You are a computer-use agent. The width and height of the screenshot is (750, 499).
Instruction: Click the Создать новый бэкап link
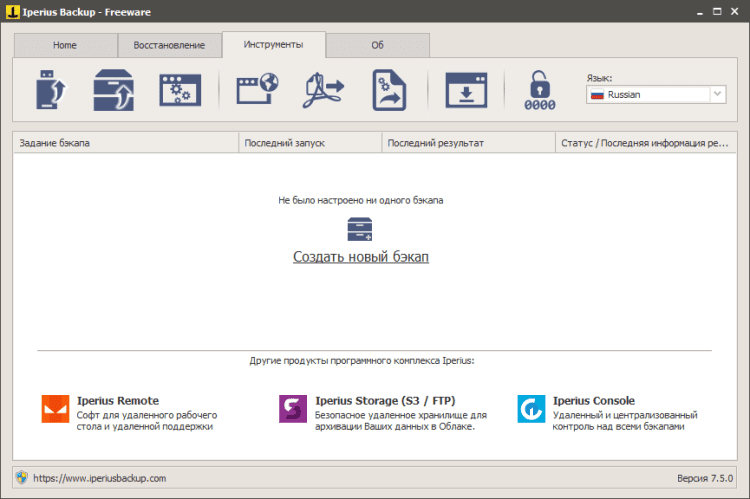click(x=361, y=257)
